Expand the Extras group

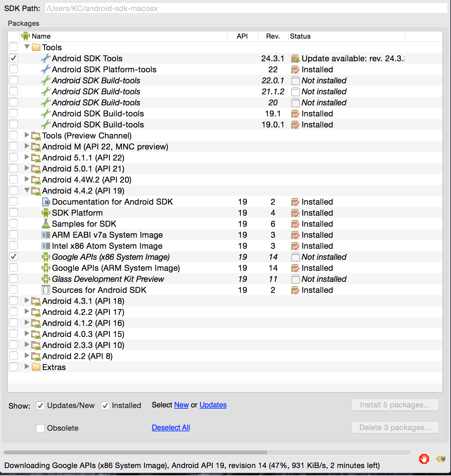(x=27, y=367)
